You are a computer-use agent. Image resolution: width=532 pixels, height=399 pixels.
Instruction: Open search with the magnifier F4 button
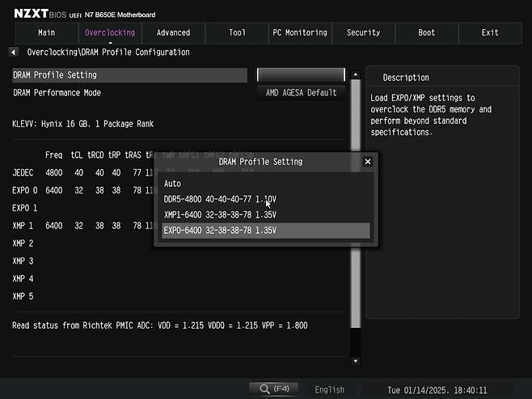275,389
